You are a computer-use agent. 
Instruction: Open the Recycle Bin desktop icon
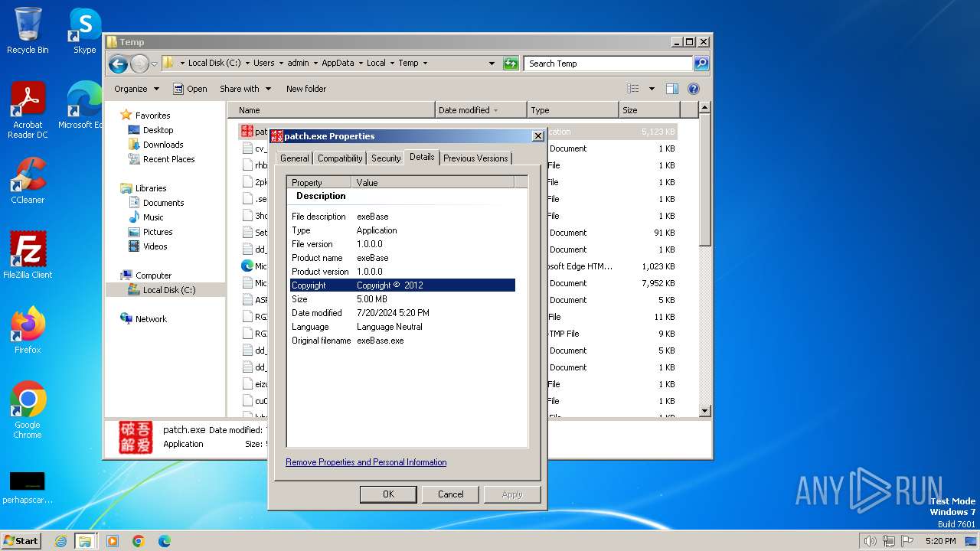[28, 31]
